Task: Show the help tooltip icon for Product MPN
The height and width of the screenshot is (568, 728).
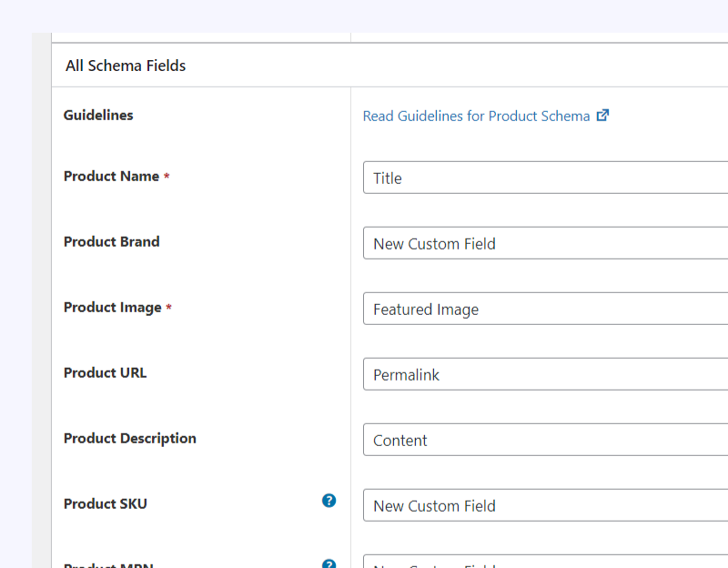Action: pyautogui.click(x=329, y=563)
